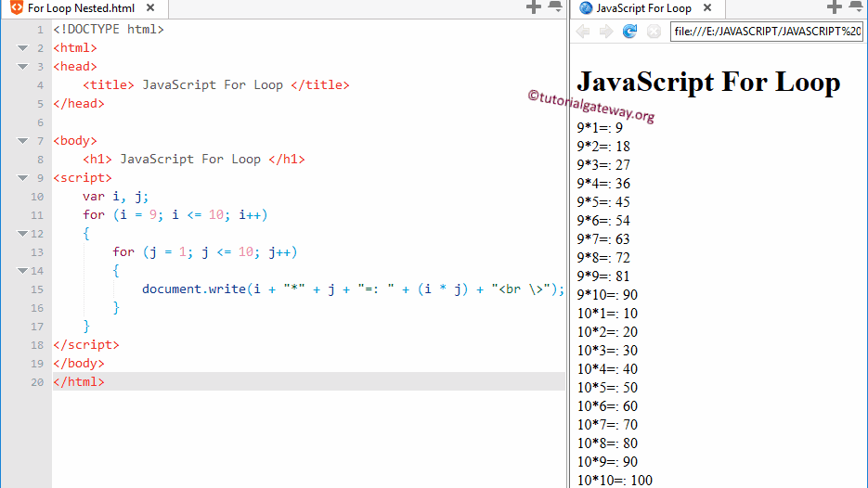The height and width of the screenshot is (488, 868).
Task: Collapse the html tag fold on line 2
Action: 22,48
